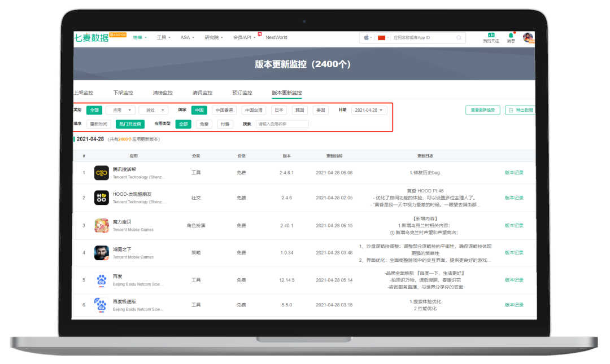Viewport: 610px width, 364px height.
Task: Switch to the 预订监控 tab
Action: [242, 93]
